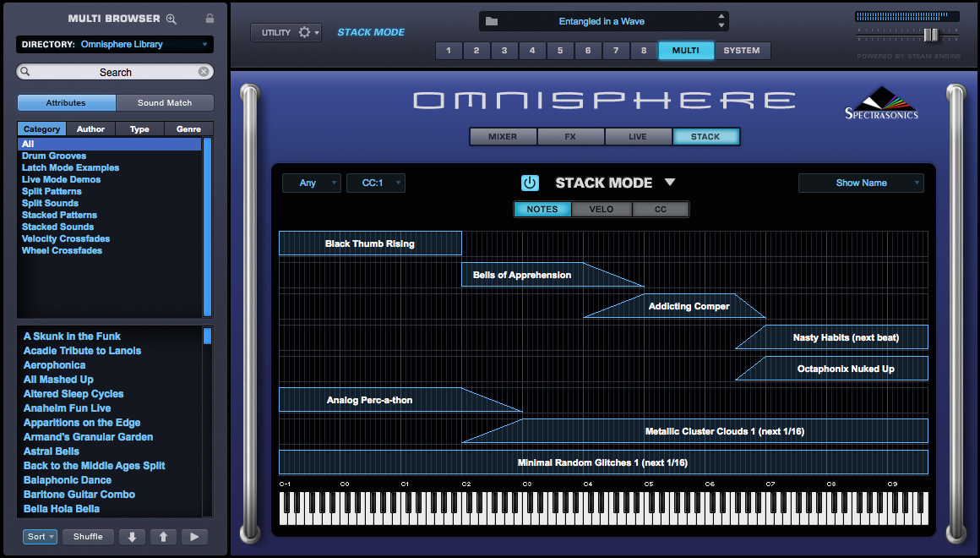Viewport: 980px width, 558px height.
Task: Toggle the Stack Mode power button
Action: (530, 183)
